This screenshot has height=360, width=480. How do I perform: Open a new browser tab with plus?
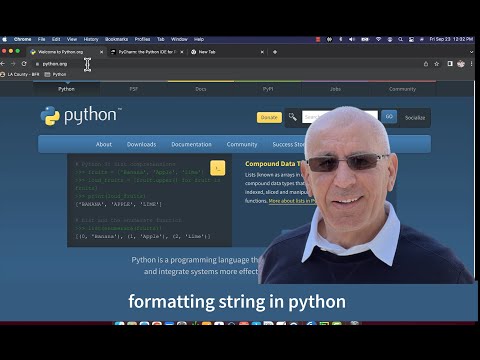pyautogui.click(x=275, y=52)
